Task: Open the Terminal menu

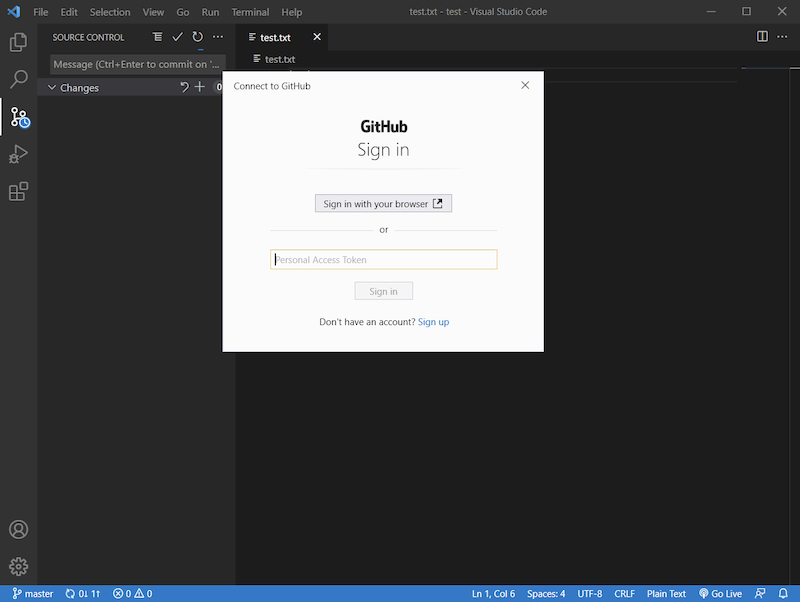Action: [x=250, y=11]
